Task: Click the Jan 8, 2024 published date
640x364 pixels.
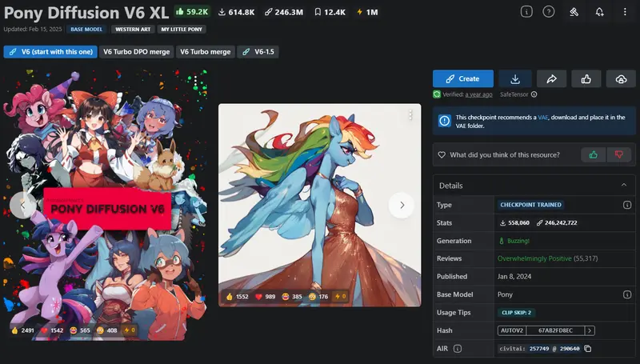Action: click(514, 276)
